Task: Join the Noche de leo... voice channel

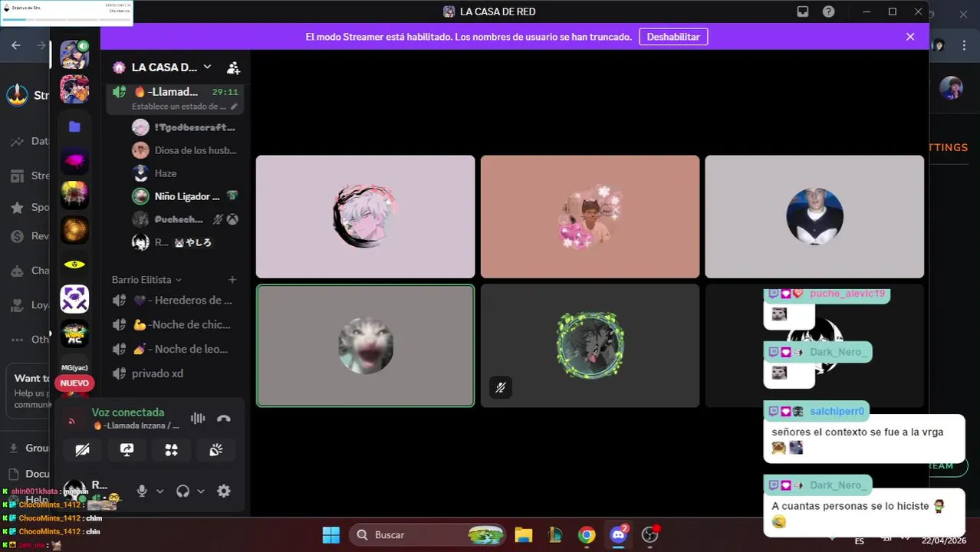Action: click(x=175, y=349)
